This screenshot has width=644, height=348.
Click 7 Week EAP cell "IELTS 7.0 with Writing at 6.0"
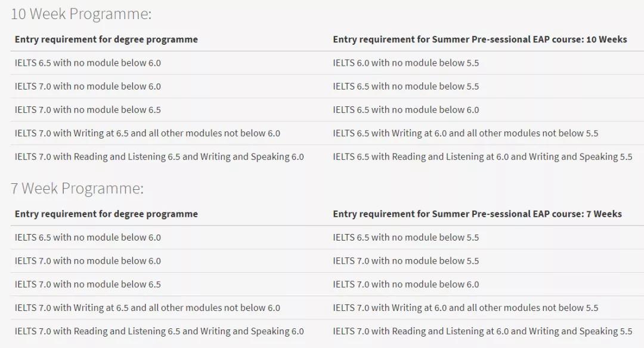[x=465, y=308]
